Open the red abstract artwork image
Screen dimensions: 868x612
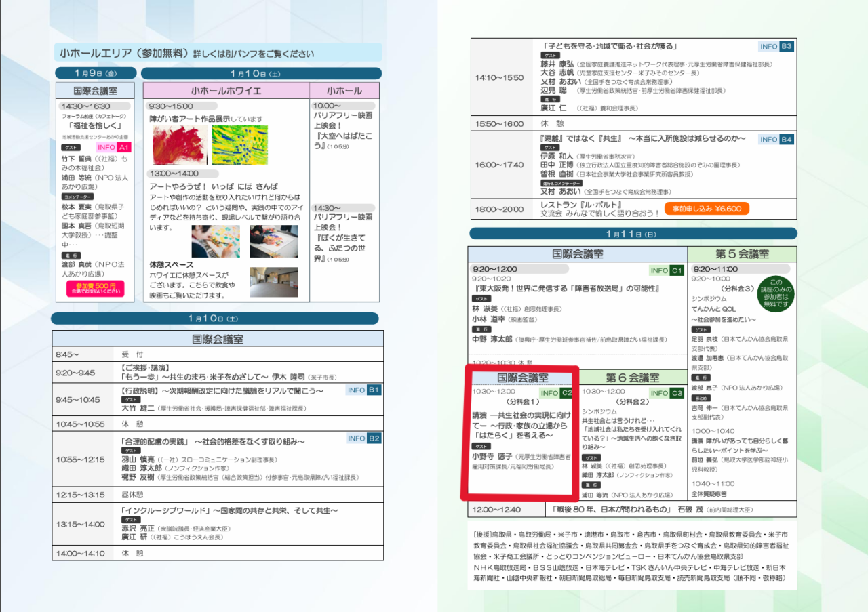[x=180, y=144]
